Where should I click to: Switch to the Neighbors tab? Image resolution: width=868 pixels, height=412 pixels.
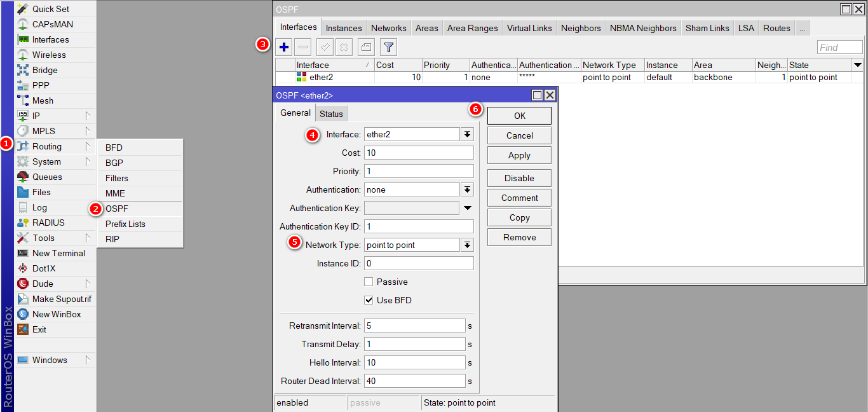point(581,28)
